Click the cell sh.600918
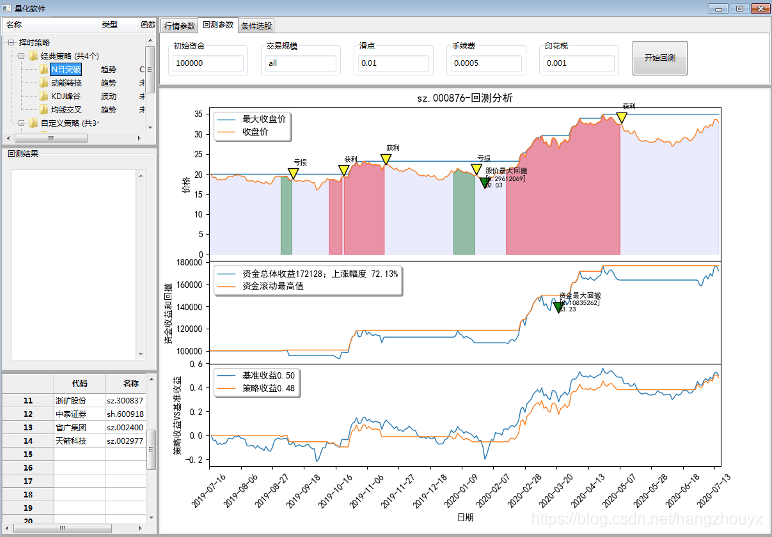 (x=125, y=414)
